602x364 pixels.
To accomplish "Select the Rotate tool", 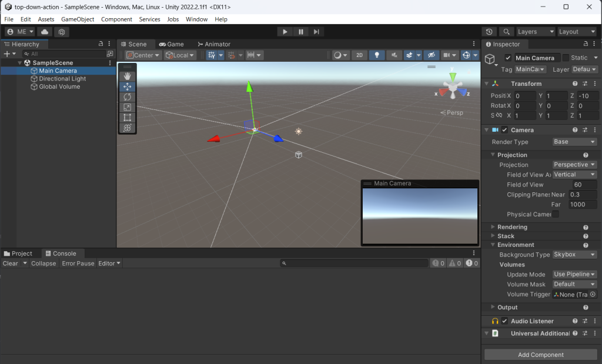I will click(x=127, y=97).
